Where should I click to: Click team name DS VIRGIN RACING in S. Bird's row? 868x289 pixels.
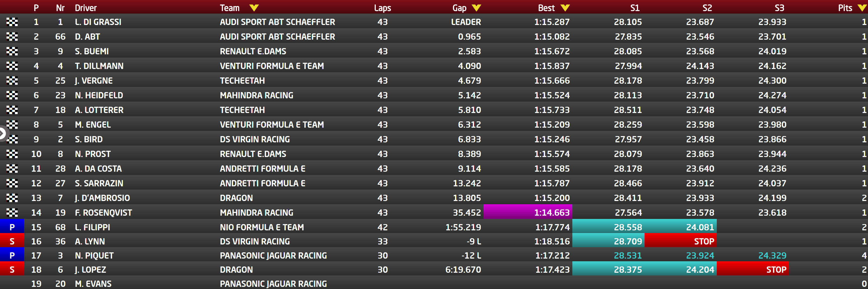click(x=255, y=139)
